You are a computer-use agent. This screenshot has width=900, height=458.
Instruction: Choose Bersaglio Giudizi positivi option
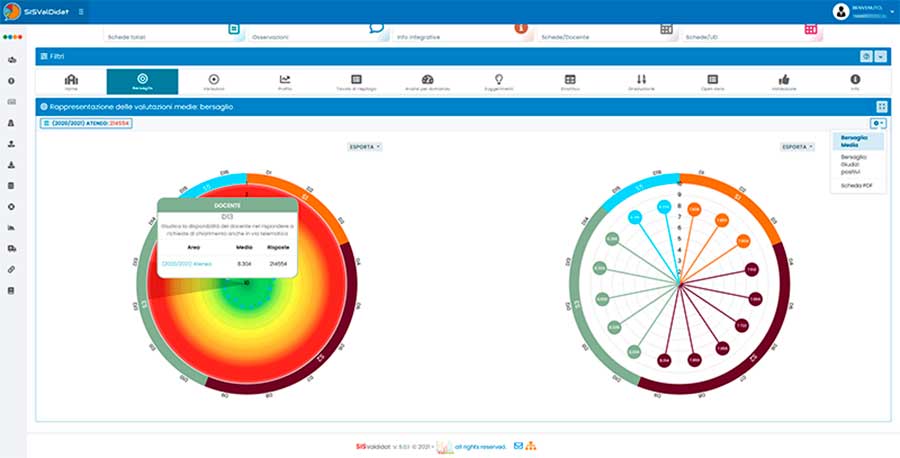point(856,165)
